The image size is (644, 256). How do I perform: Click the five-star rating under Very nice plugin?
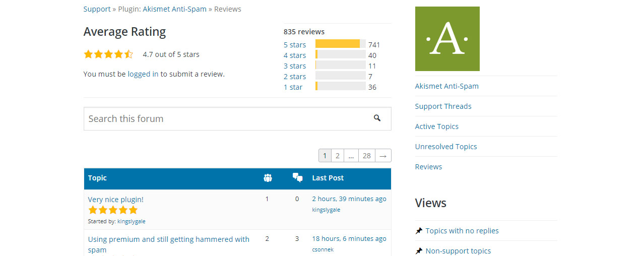(113, 210)
